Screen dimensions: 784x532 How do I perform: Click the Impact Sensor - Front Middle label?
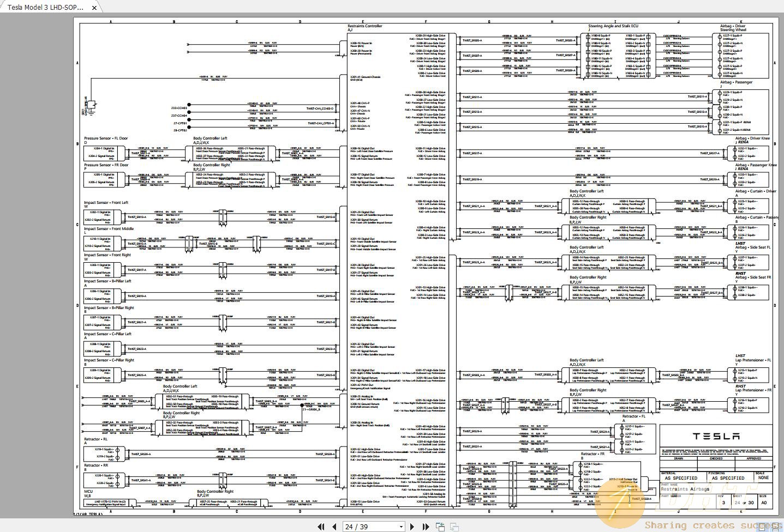pos(109,228)
